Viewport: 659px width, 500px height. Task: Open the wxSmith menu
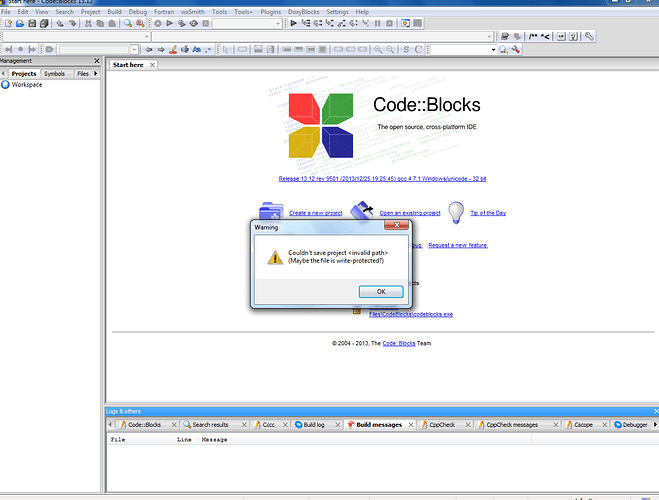coord(192,12)
